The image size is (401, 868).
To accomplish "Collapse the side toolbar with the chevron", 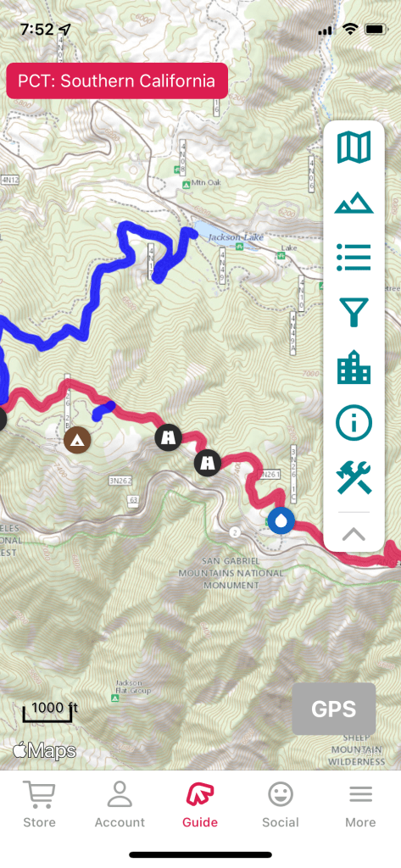I will tap(354, 534).
